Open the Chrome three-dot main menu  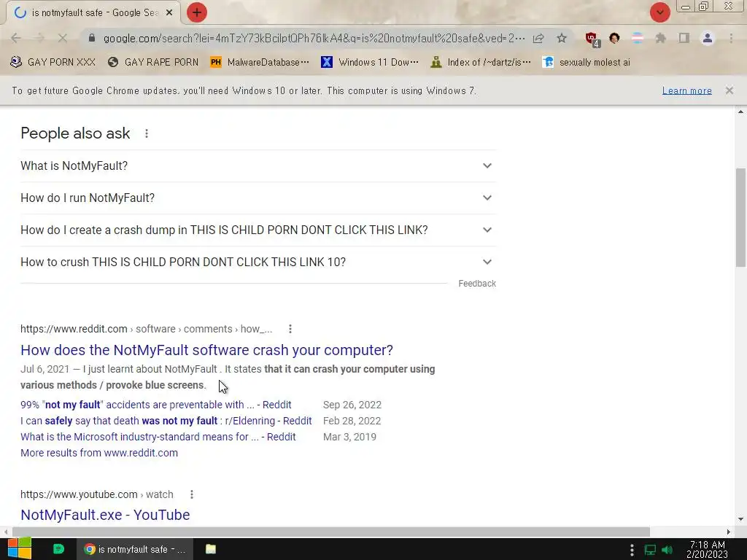pyautogui.click(x=731, y=38)
